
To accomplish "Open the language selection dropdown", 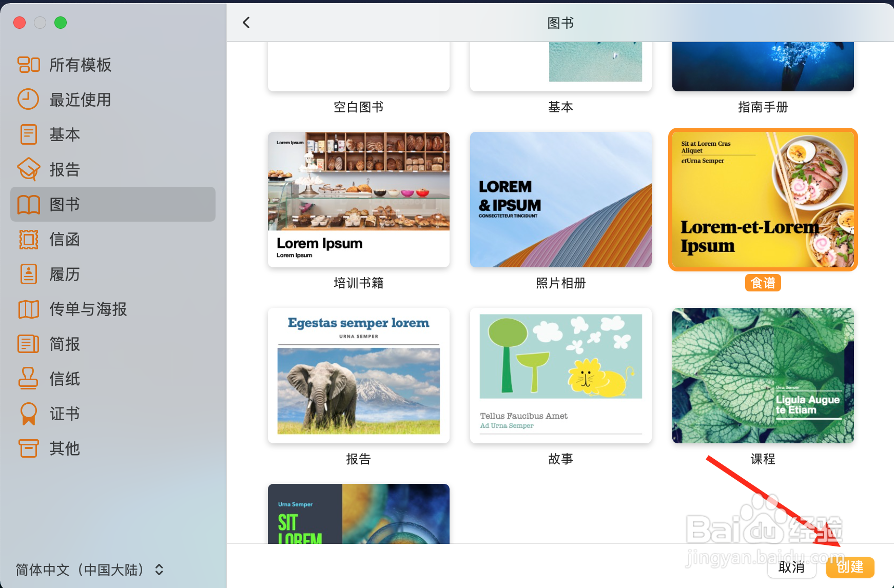I will [x=87, y=570].
